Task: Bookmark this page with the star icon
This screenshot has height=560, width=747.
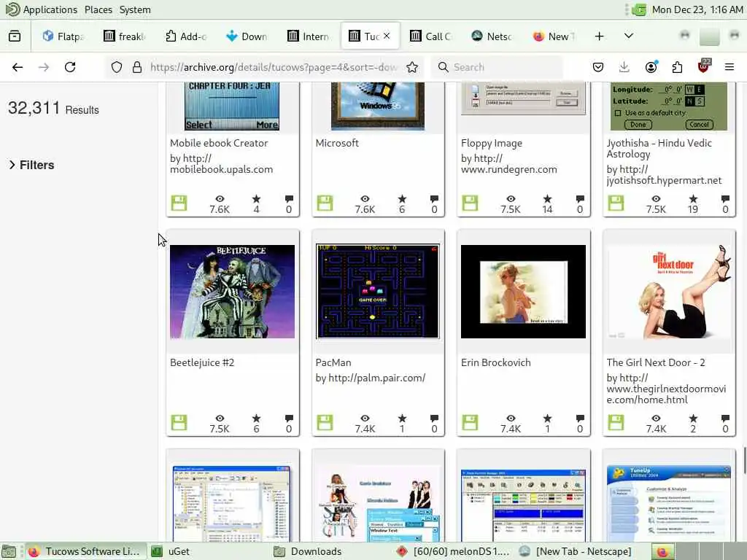Action: [412, 67]
